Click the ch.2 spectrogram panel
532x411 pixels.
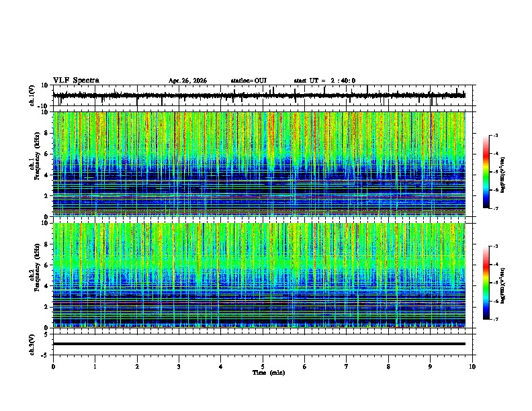point(259,275)
